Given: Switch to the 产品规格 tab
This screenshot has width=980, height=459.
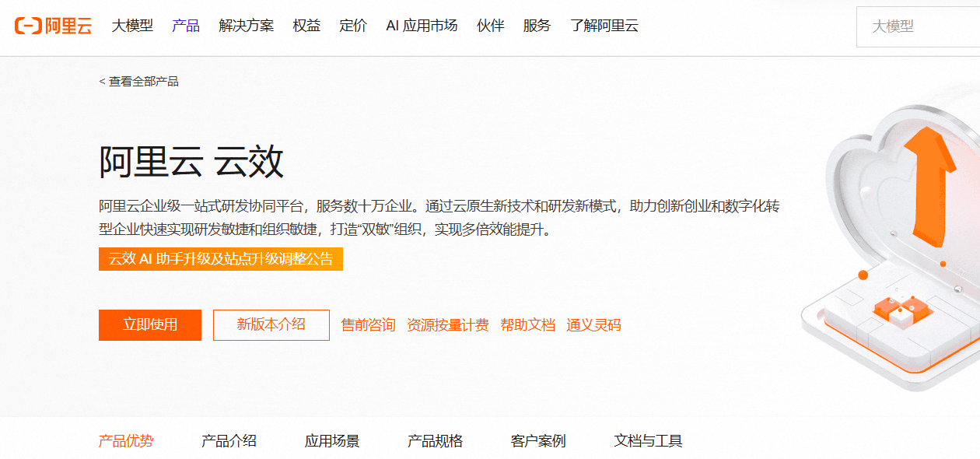Looking at the screenshot, I should 435,441.
